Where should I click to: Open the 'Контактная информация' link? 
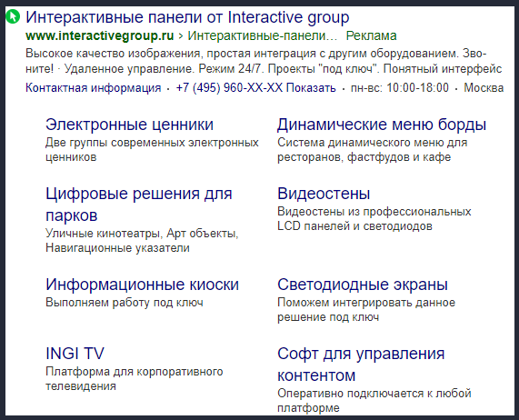94,87
